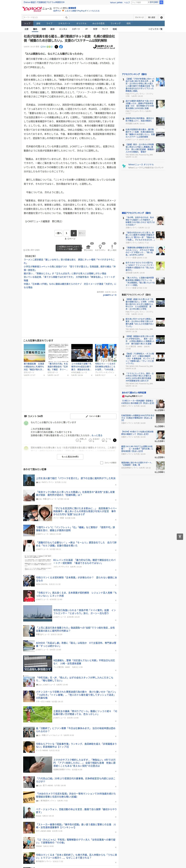
Task: Click into the top-bar web search field
Action: [139, 2]
